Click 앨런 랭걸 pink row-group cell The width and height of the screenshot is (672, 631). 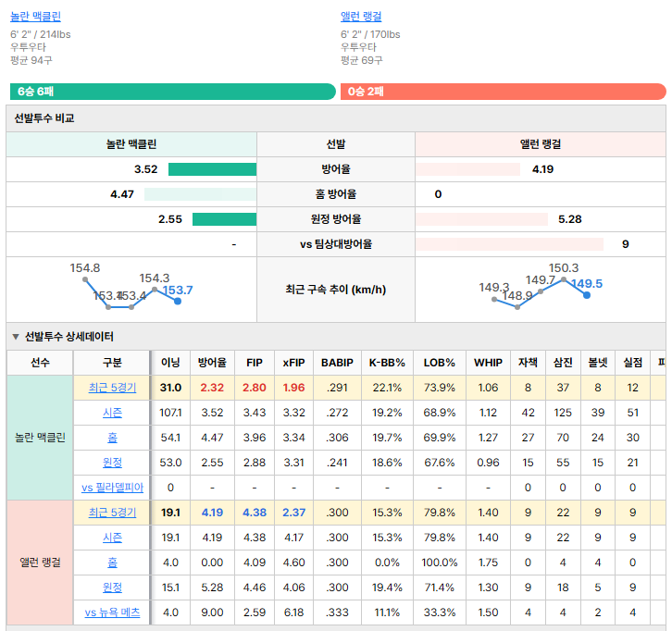coord(40,562)
